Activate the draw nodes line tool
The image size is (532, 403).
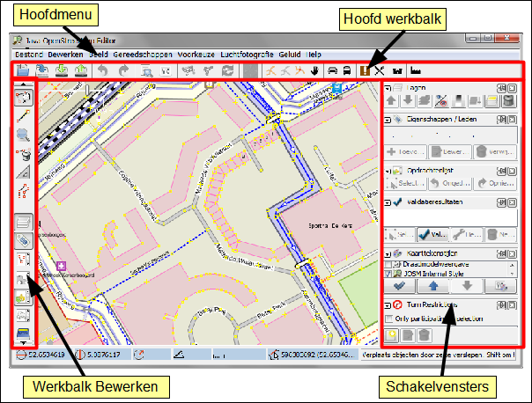tap(24, 116)
